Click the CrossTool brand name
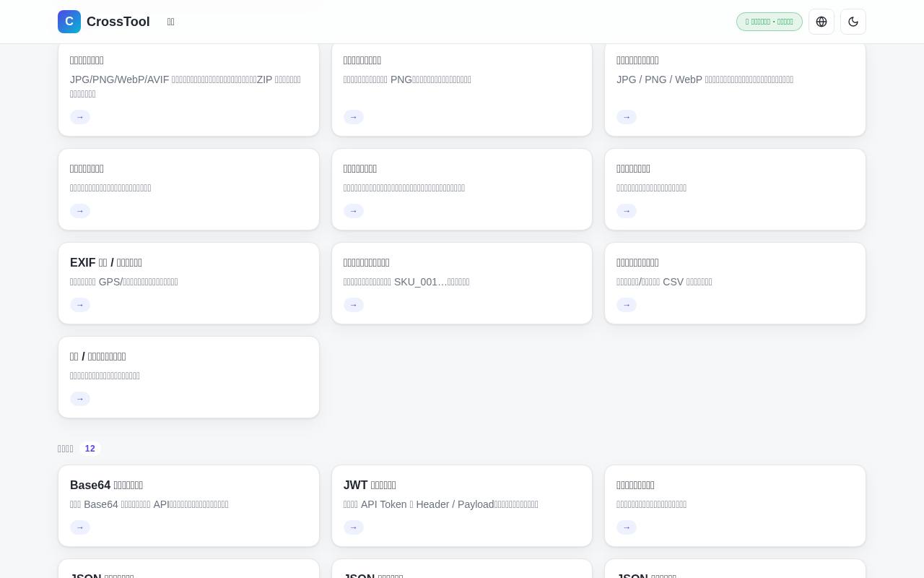 point(118,22)
